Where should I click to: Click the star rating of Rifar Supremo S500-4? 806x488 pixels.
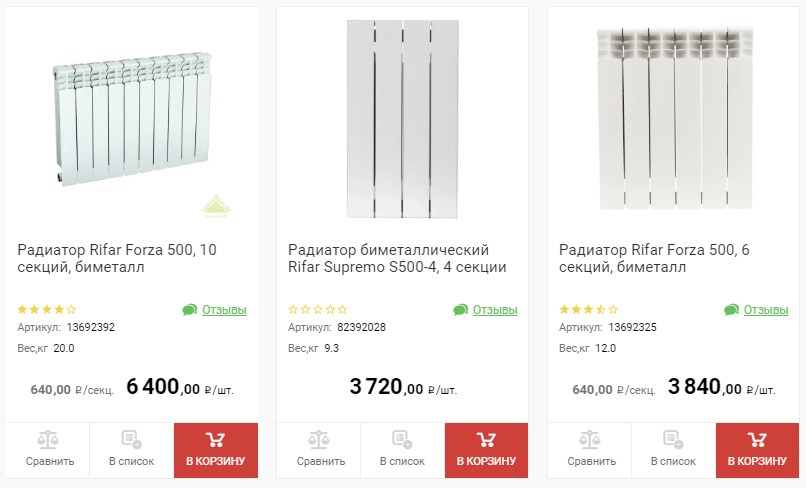coord(318,310)
